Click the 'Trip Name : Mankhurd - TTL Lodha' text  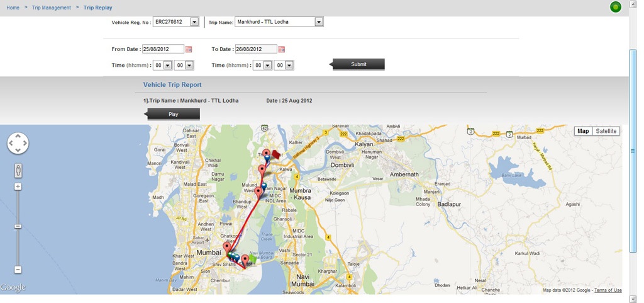click(194, 101)
